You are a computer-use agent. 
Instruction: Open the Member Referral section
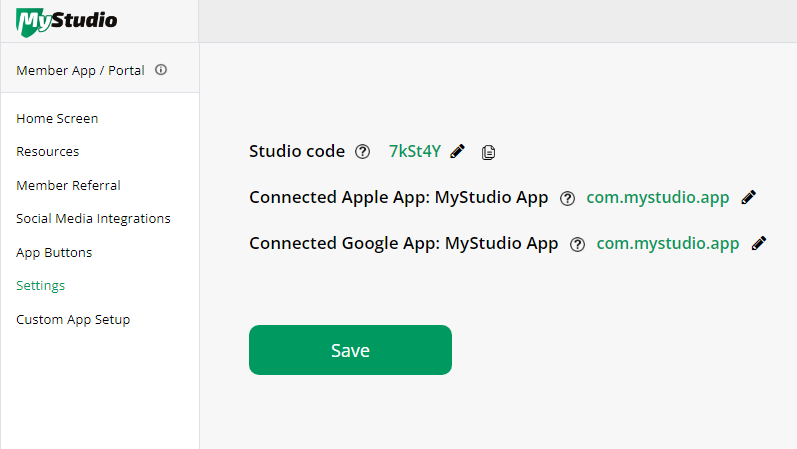click(68, 186)
